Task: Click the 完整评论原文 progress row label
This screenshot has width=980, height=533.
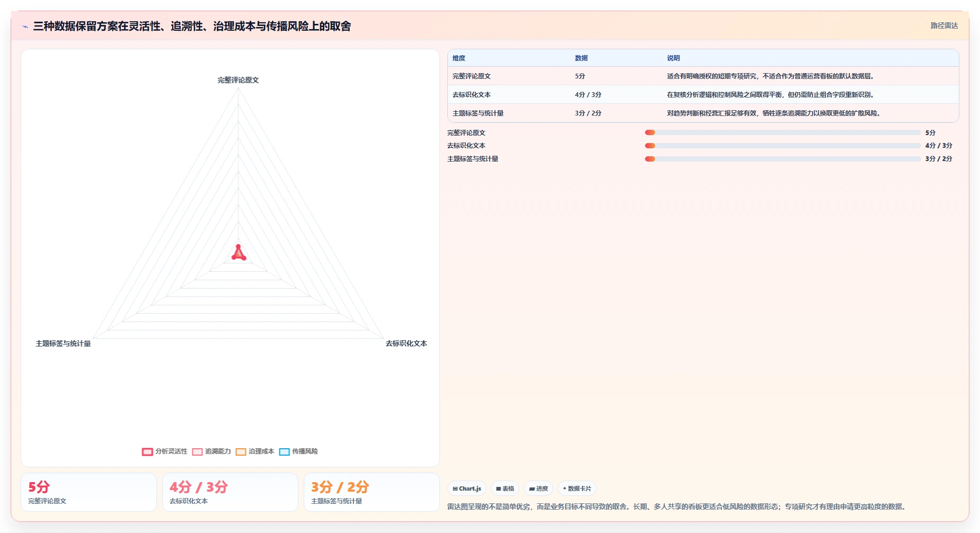Action: pos(466,133)
